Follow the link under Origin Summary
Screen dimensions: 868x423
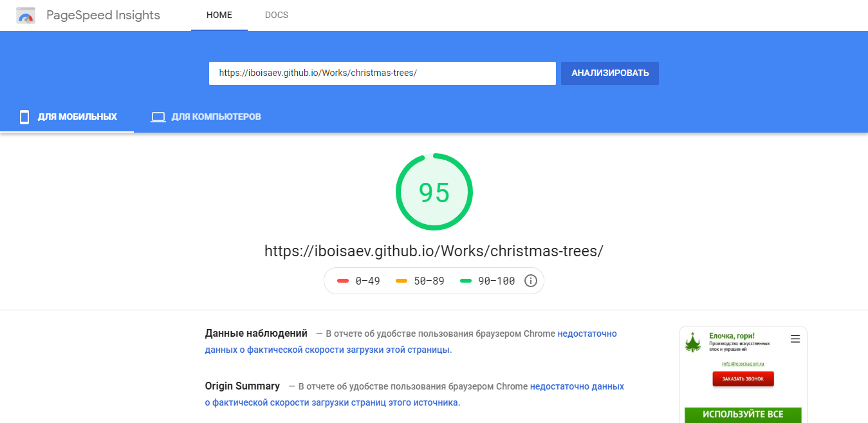414,395
